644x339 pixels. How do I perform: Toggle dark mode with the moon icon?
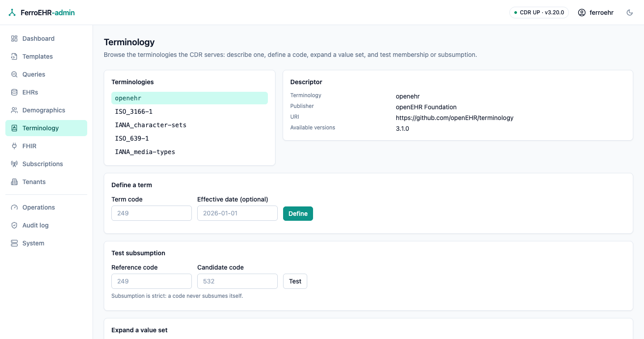coord(630,13)
